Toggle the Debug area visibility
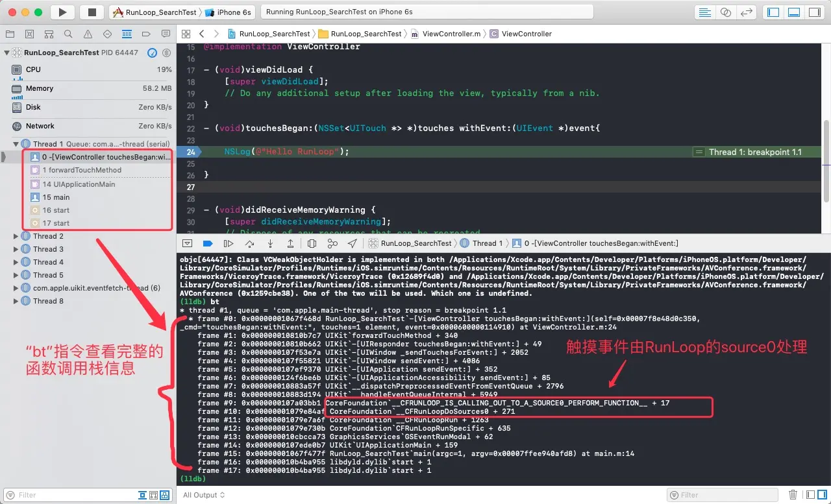 [794, 12]
